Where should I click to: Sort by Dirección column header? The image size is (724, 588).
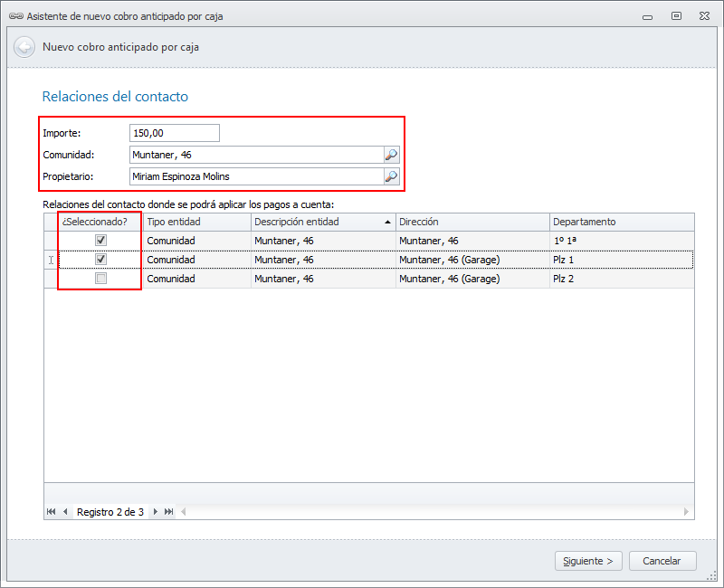472,222
